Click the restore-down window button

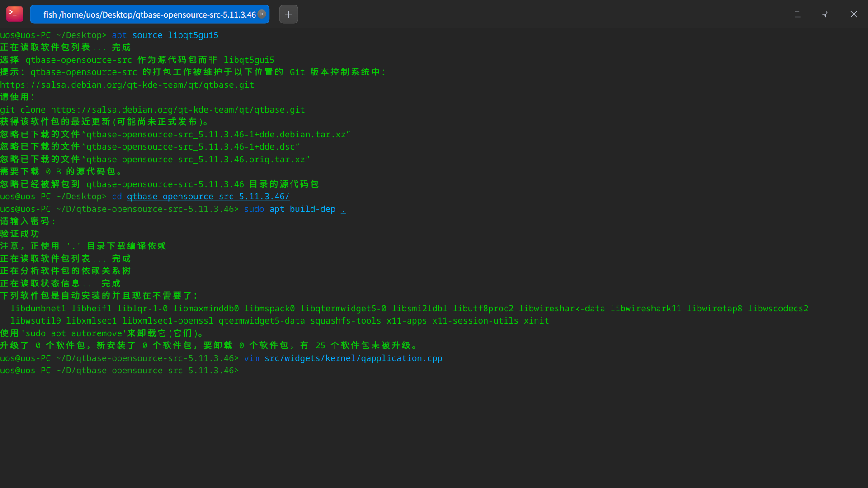click(826, 14)
